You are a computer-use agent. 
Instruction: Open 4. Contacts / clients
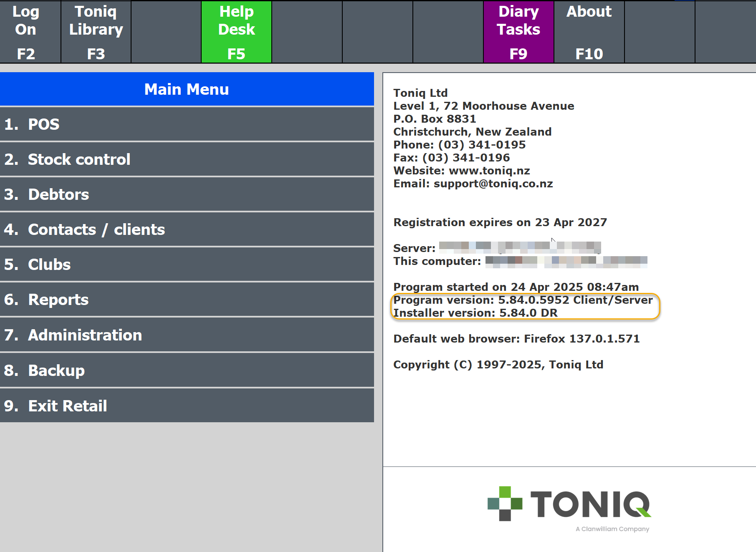187,229
